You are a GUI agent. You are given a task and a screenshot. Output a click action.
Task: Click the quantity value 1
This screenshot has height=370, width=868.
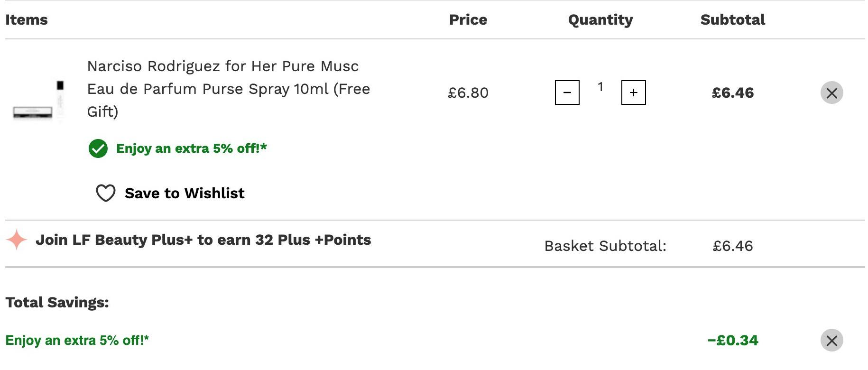pyautogui.click(x=600, y=87)
